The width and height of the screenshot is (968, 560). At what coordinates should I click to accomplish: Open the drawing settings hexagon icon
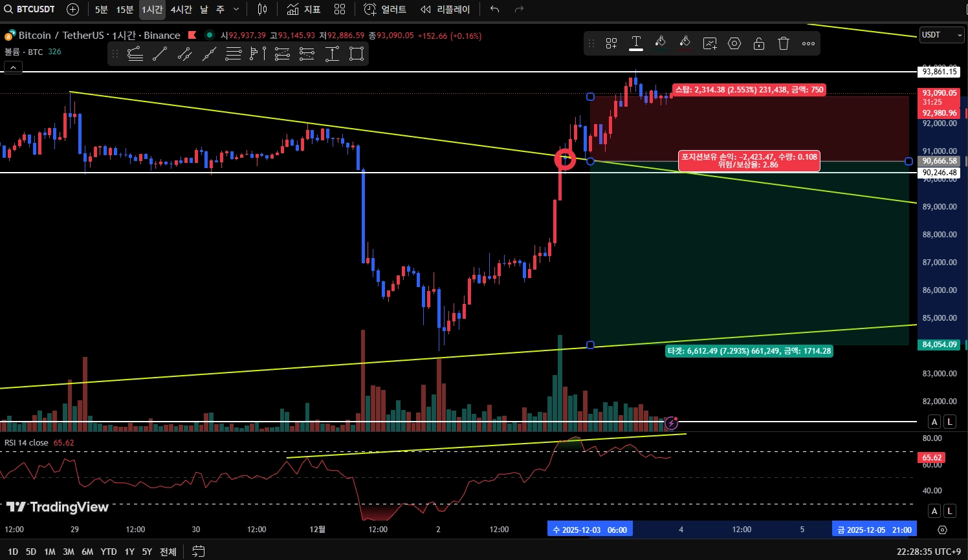[734, 43]
